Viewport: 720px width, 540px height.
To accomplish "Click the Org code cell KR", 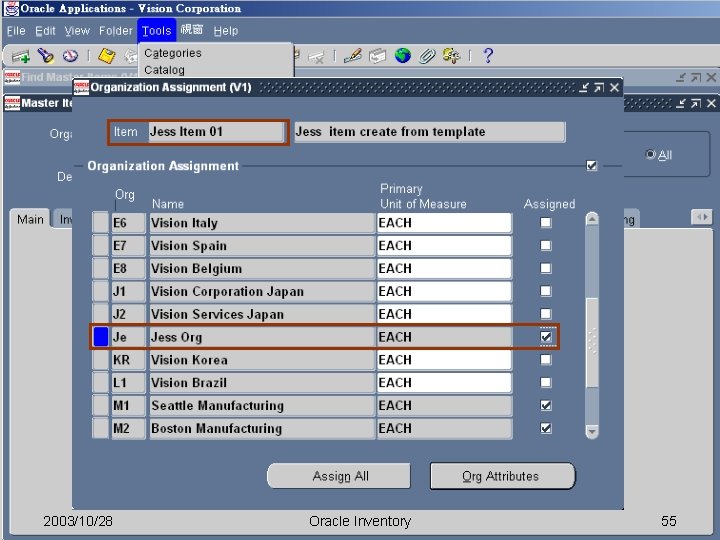I will click(x=128, y=360).
